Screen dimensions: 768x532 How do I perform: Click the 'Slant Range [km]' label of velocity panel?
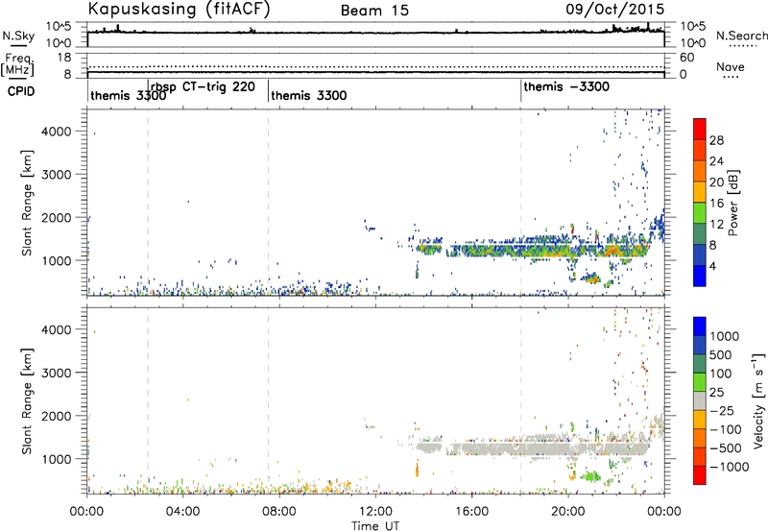[x=27, y=401]
